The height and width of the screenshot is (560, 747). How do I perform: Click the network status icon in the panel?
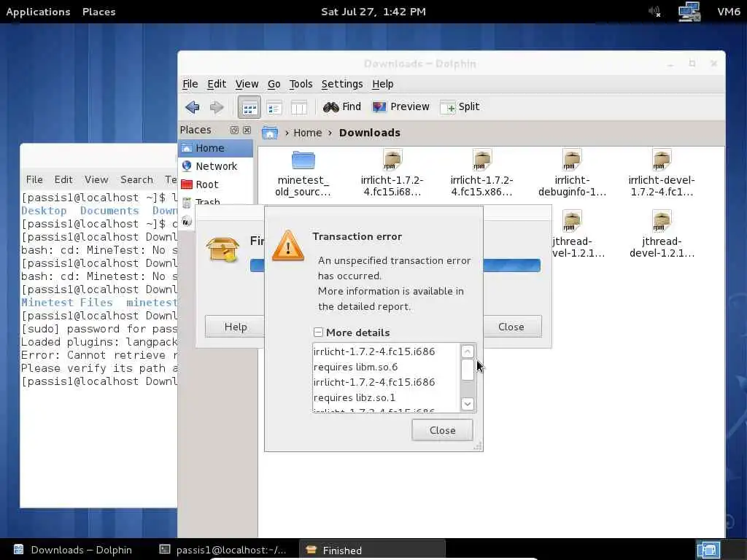pyautogui.click(x=689, y=12)
